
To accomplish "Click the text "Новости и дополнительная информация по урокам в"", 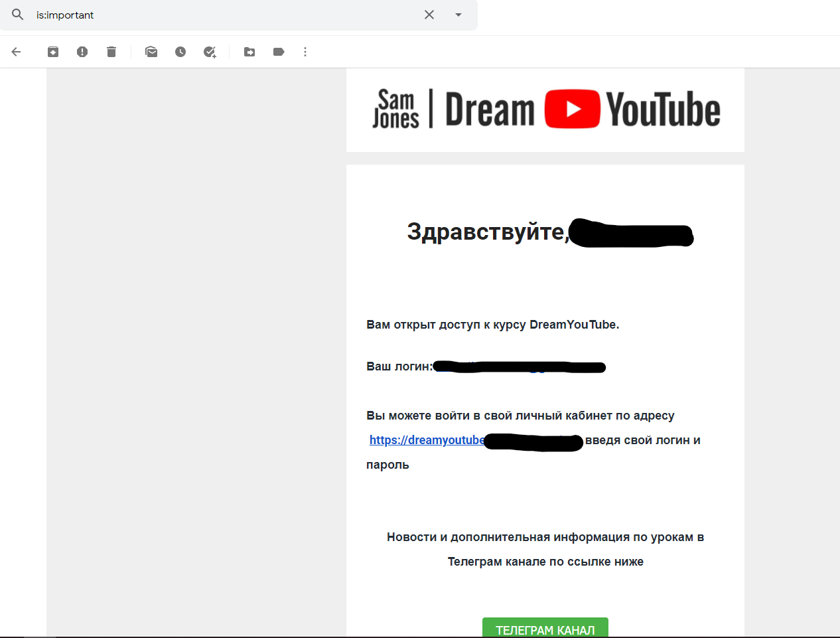I will point(545,537).
